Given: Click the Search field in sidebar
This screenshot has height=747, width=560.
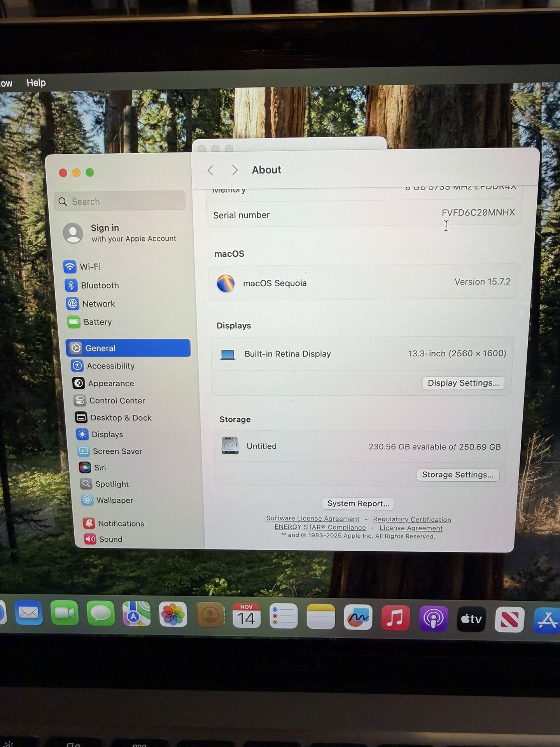Looking at the screenshot, I should click(x=120, y=201).
